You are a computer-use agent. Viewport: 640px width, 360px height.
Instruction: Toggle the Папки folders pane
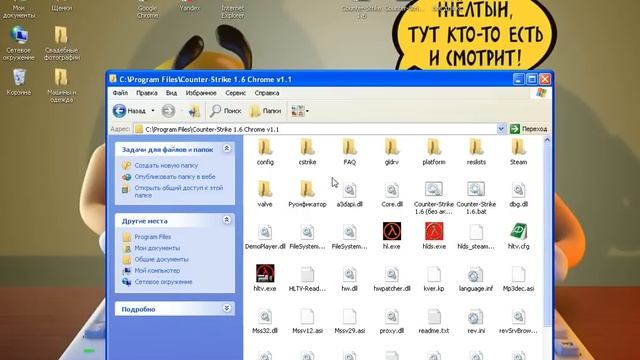coord(265,111)
